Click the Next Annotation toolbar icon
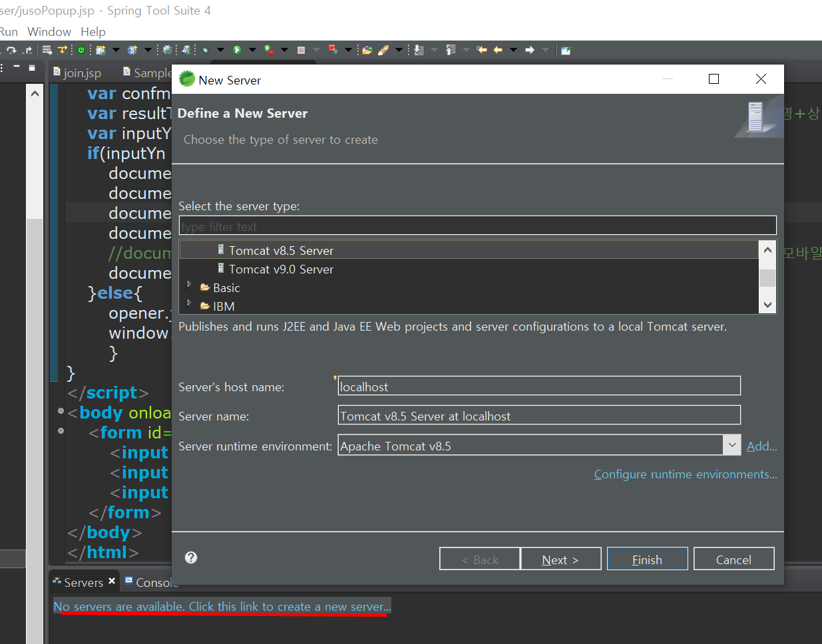 coord(419,50)
